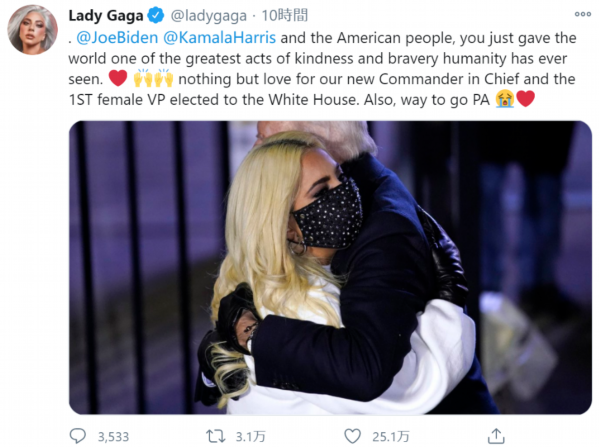600x447 pixels.
Task: Open the @KamalaHarris mention
Action: pyautogui.click(x=219, y=38)
